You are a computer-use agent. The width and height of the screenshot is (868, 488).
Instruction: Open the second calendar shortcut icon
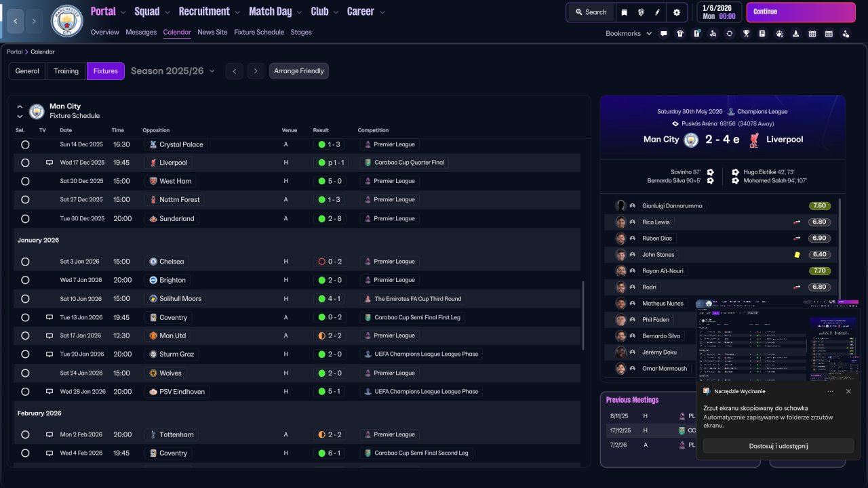829,33
